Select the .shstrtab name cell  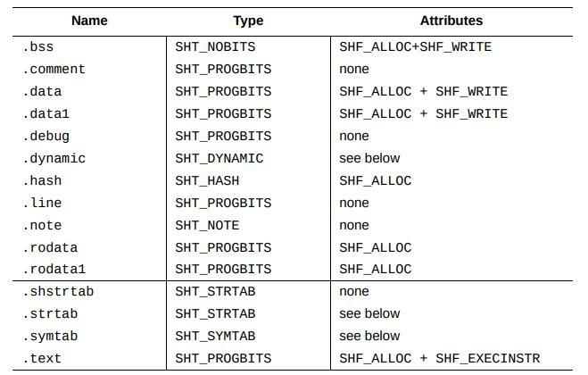pyautogui.click(x=57, y=291)
